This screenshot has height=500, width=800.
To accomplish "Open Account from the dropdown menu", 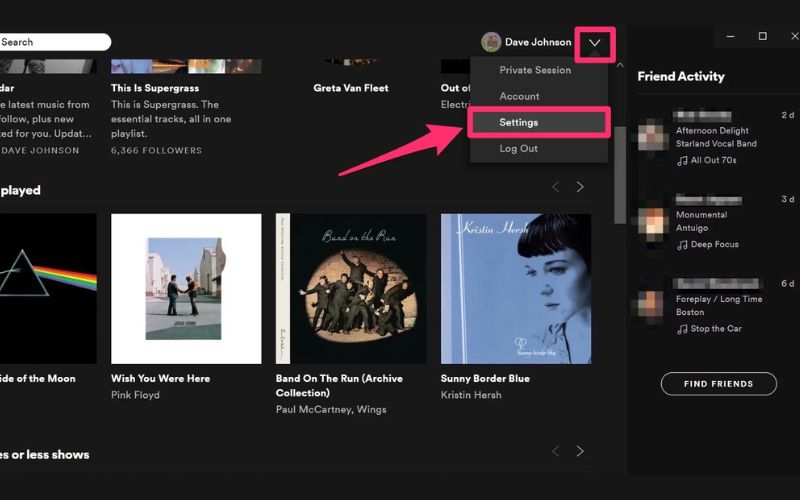I will 519,96.
